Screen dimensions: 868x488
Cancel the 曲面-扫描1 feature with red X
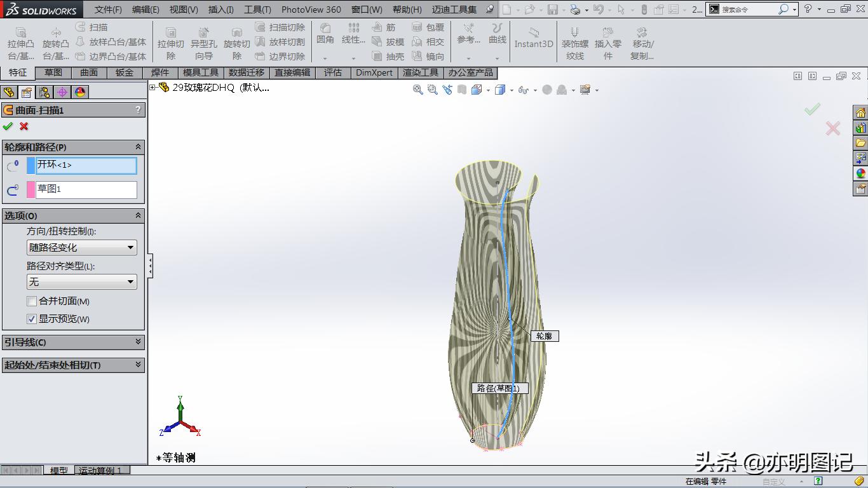pos(23,126)
